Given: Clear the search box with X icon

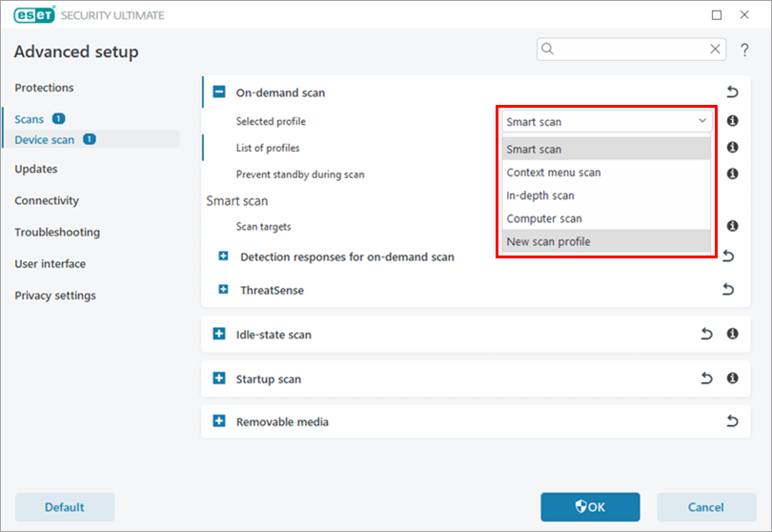Looking at the screenshot, I should pyautogui.click(x=715, y=50).
